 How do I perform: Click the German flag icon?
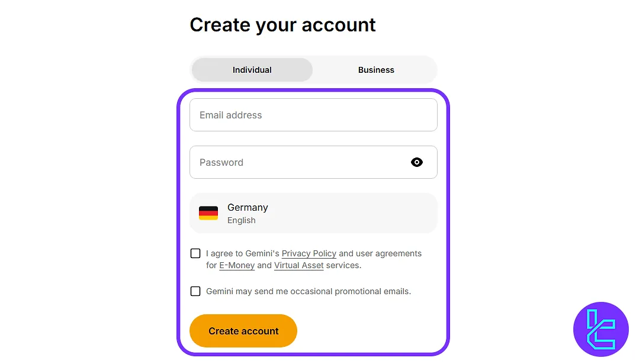[208, 213]
